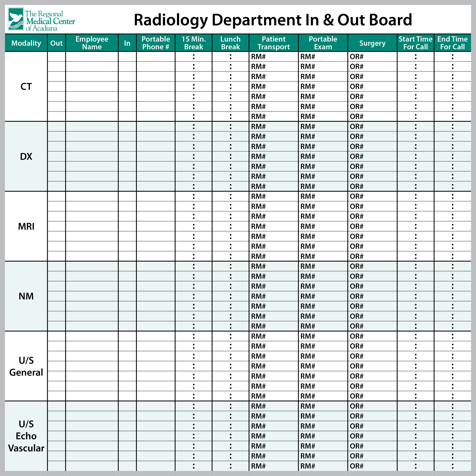476x476 pixels.
Task: Select the Employee Name column header
Action: 92,43
